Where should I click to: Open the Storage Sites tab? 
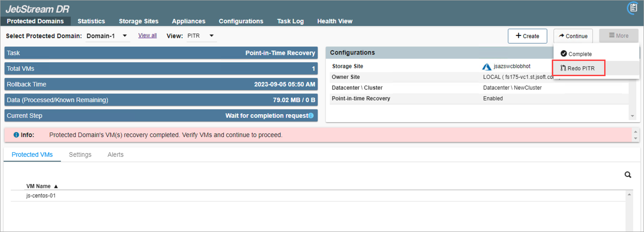click(x=138, y=21)
